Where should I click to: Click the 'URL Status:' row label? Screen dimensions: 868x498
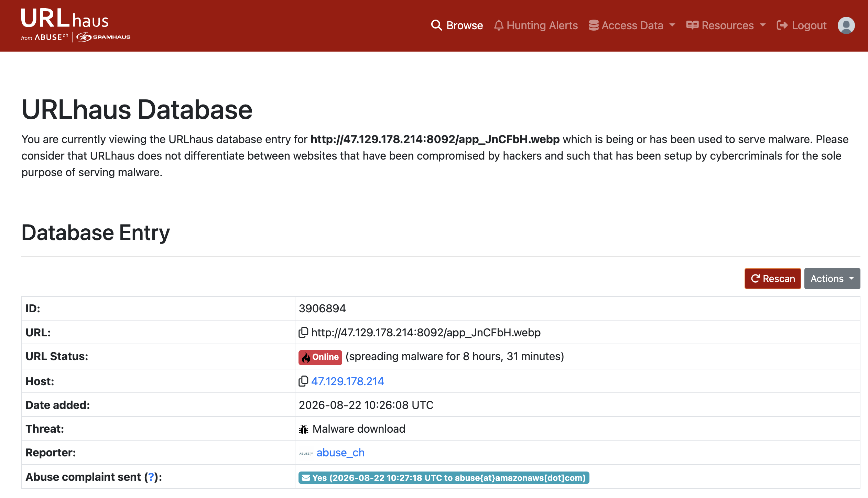click(57, 356)
